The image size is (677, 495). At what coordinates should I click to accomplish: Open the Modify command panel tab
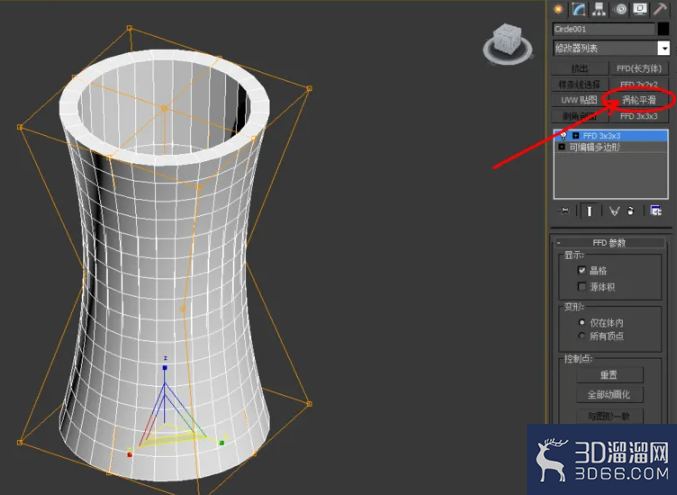tap(579, 10)
